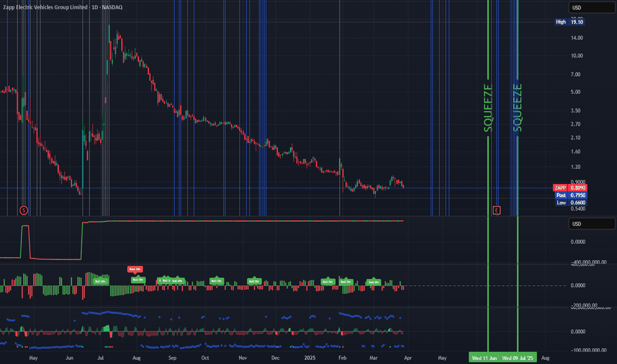Open the USD currency selector on main chart
Image resolution: width=617 pixels, height=364 pixels.
pos(591,7)
